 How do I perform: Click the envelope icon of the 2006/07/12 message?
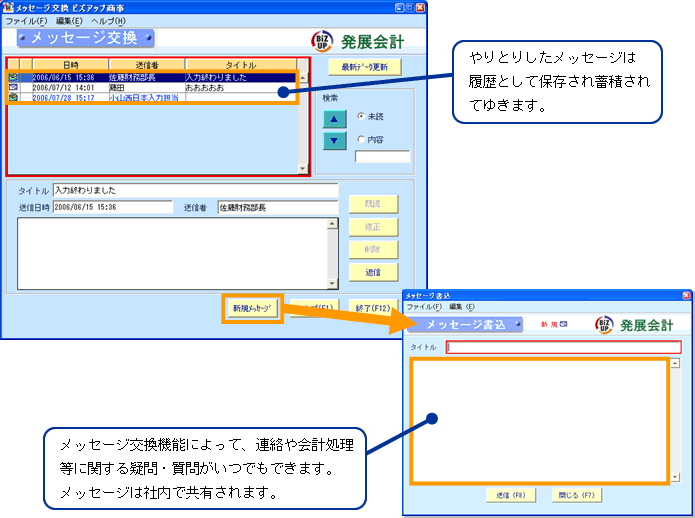pyautogui.click(x=13, y=88)
